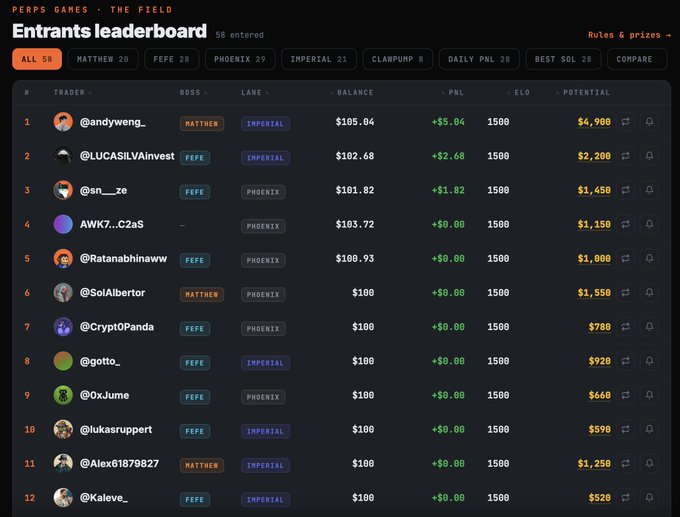Image resolution: width=680 pixels, height=517 pixels.
Task: View AWK7...C2aS trader name
Action: (111, 224)
